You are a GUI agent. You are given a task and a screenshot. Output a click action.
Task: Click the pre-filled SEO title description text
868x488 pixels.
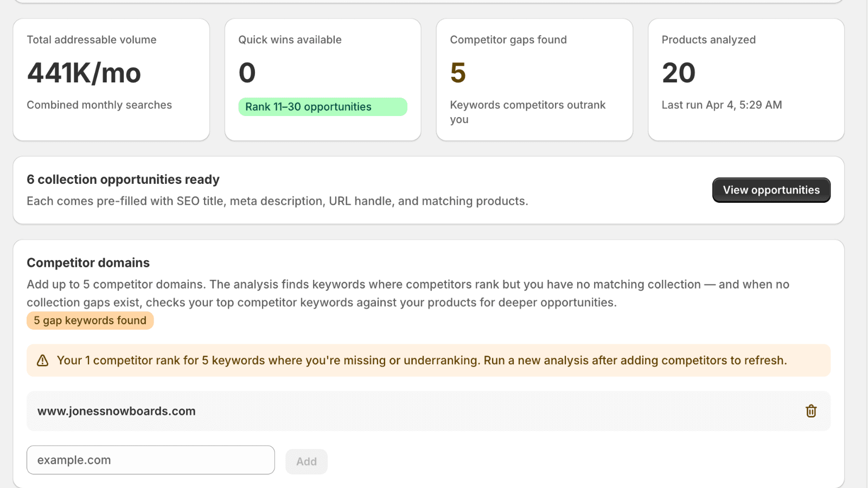tap(277, 201)
